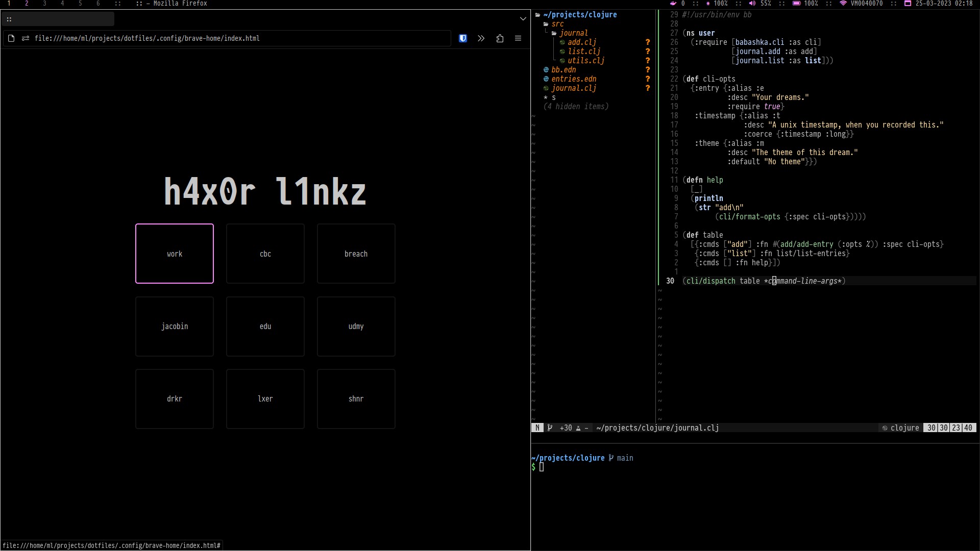This screenshot has width=980, height=551.
Task: Click the site permissions icon in URL bar
Action: (26, 38)
